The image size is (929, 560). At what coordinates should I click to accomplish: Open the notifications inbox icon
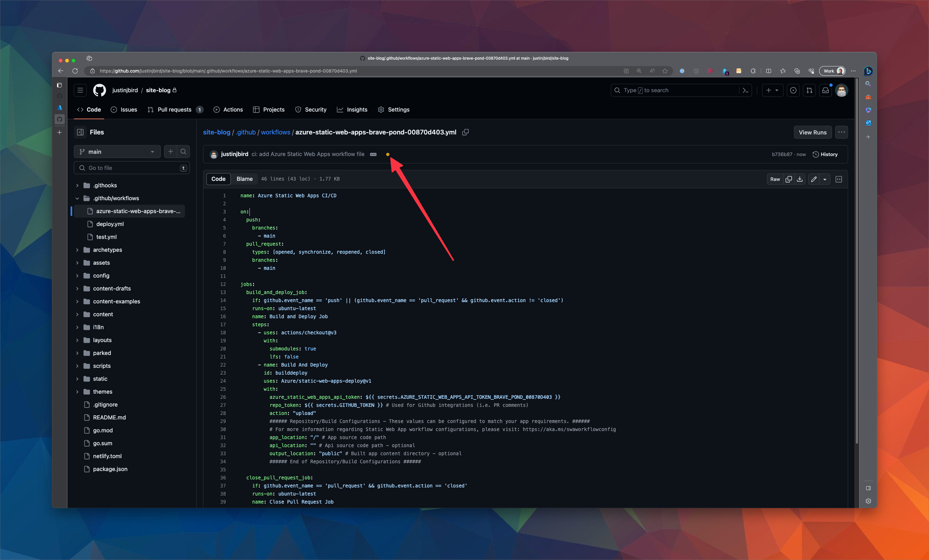click(x=825, y=90)
